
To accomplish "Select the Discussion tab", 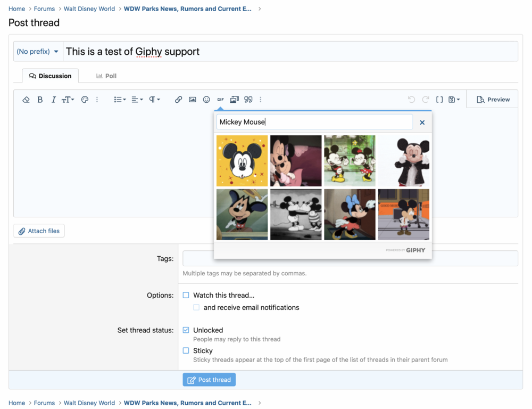I will pyautogui.click(x=51, y=76).
